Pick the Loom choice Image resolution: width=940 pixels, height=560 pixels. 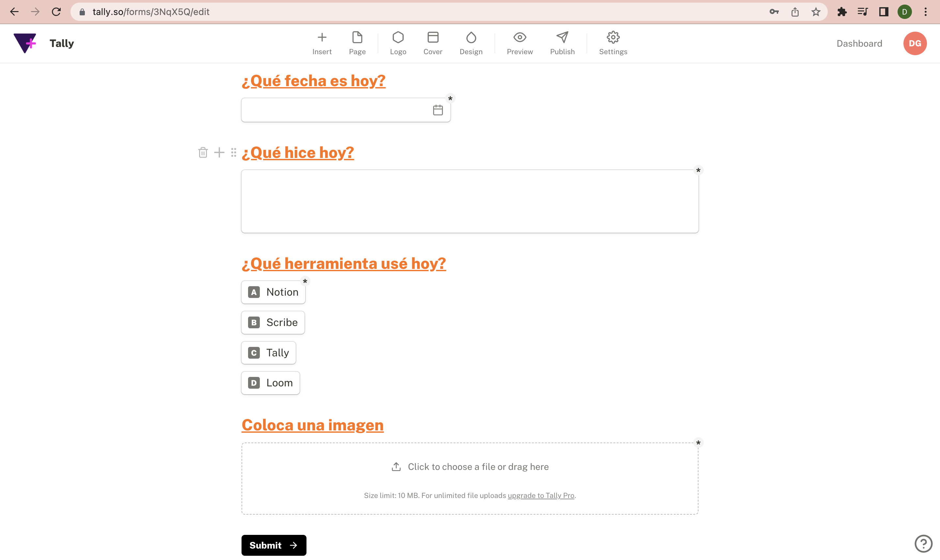click(x=270, y=383)
